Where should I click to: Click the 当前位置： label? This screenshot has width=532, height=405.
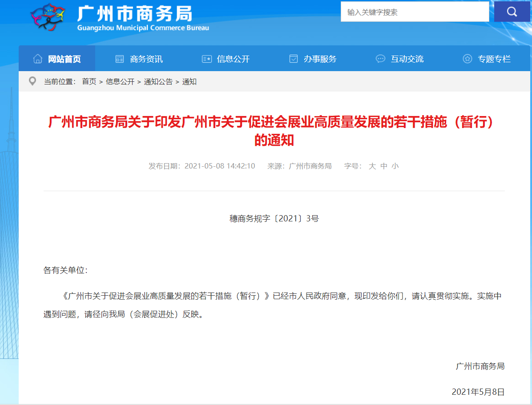click(x=60, y=81)
